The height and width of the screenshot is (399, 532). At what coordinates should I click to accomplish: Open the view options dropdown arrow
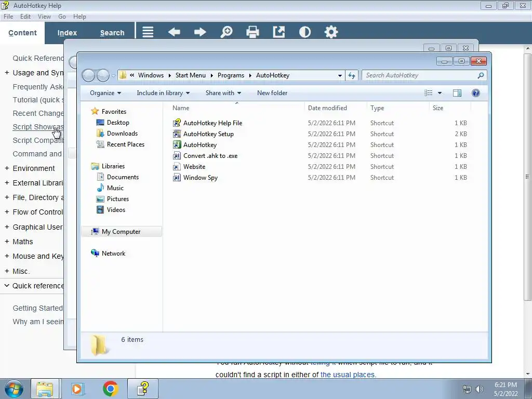440,93
